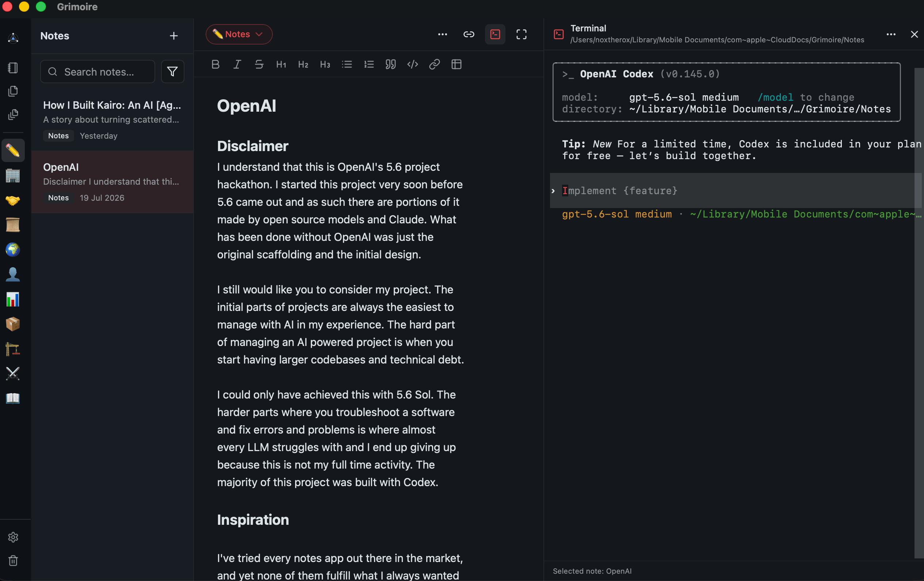Click the Disclaimer heading
The image size is (924, 581).
[252, 146]
